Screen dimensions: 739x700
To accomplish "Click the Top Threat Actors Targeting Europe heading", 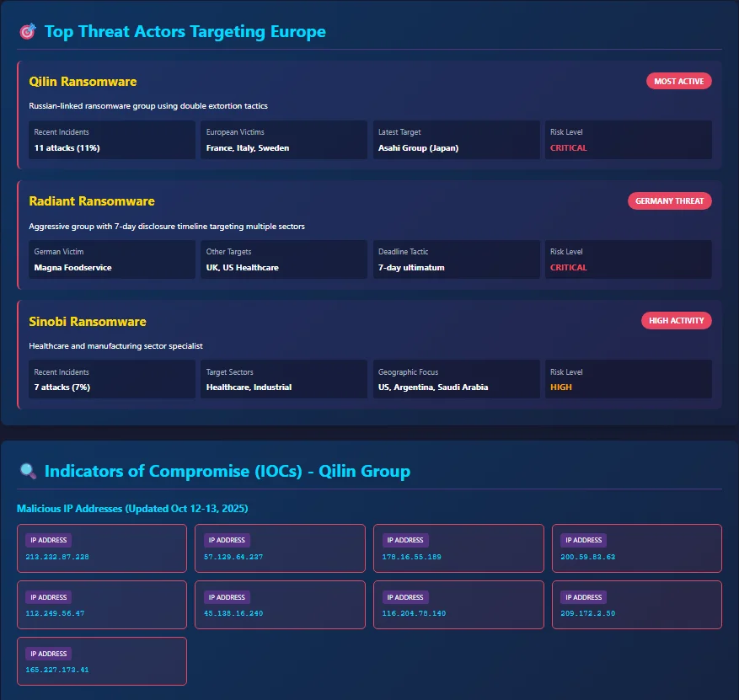I will coord(185,31).
